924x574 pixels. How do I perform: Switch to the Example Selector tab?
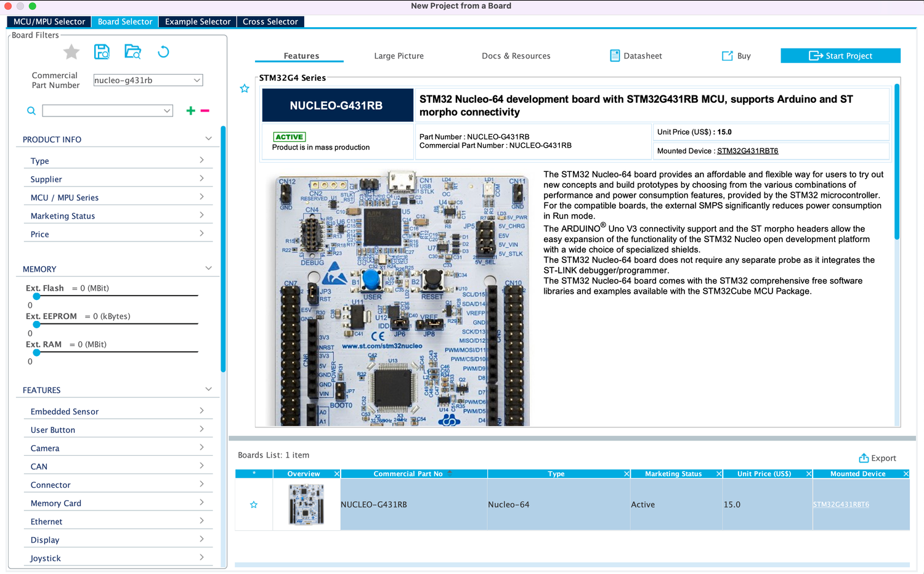198,22
